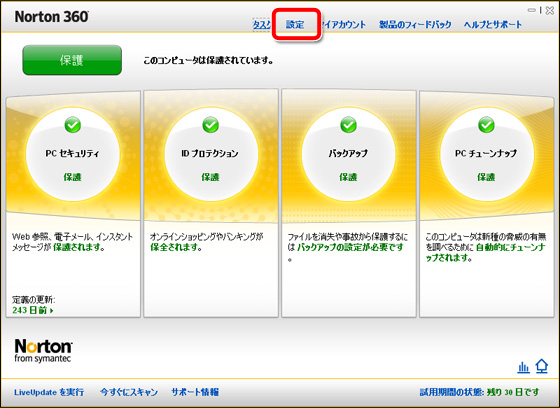Open the PC チューンナップ panel title

coord(486,154)
